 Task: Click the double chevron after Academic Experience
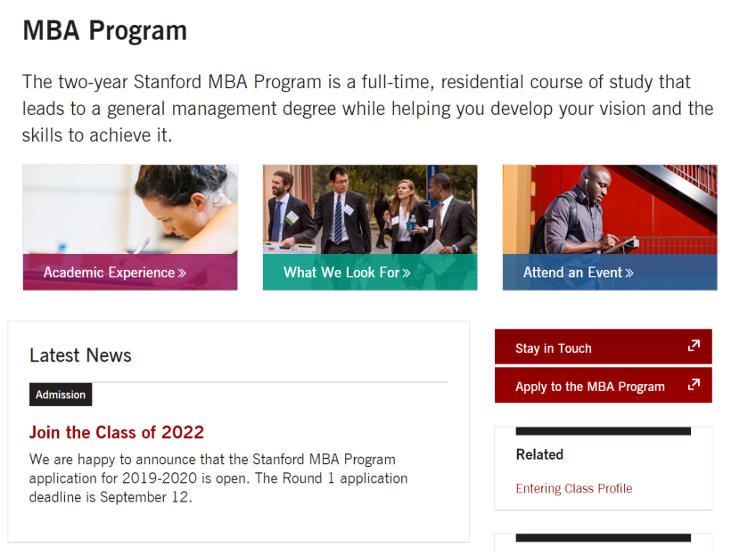coord(182,273)
